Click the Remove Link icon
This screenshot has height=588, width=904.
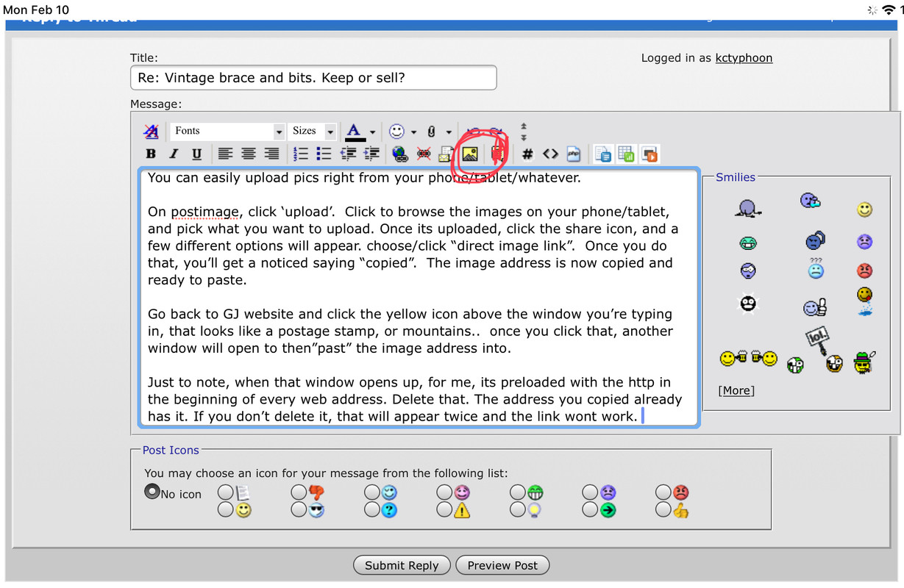[423, 154]
